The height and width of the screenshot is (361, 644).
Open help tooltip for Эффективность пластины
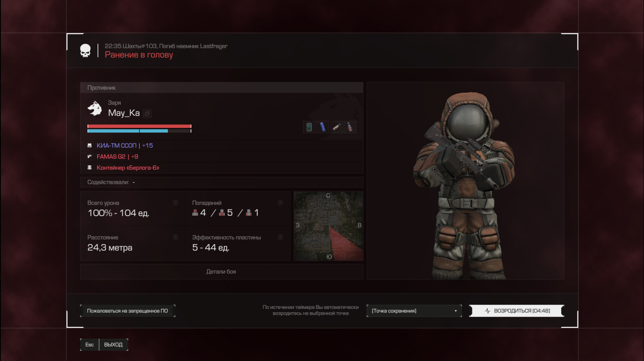(280, 237)
